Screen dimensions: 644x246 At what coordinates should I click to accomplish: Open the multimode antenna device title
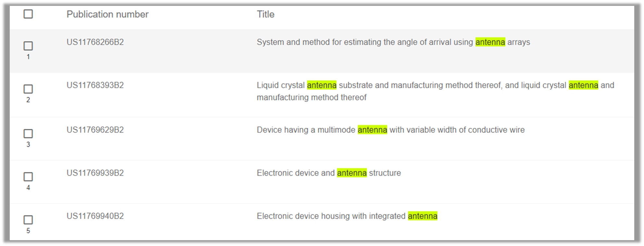[390, 130]
